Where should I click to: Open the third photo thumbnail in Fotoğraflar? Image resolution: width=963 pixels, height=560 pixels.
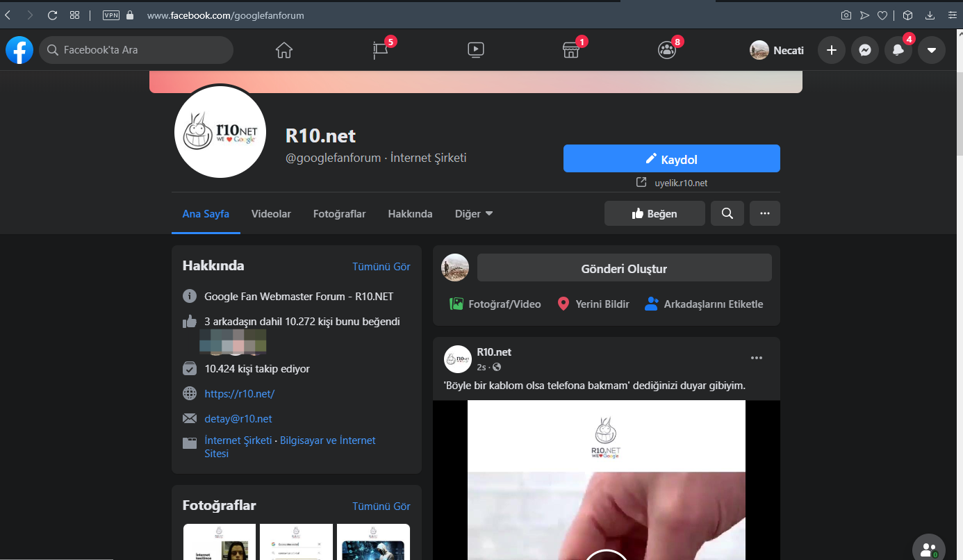point(373,542)
